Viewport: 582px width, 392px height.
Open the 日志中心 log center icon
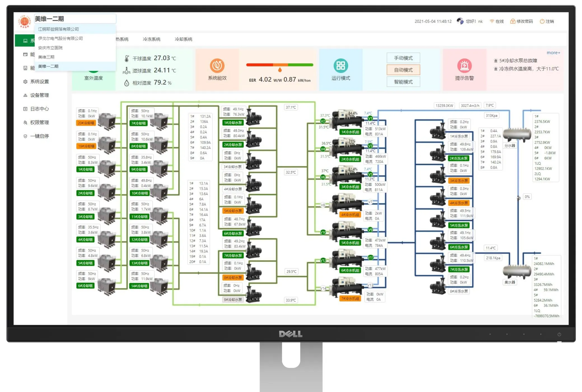[25, 109]
